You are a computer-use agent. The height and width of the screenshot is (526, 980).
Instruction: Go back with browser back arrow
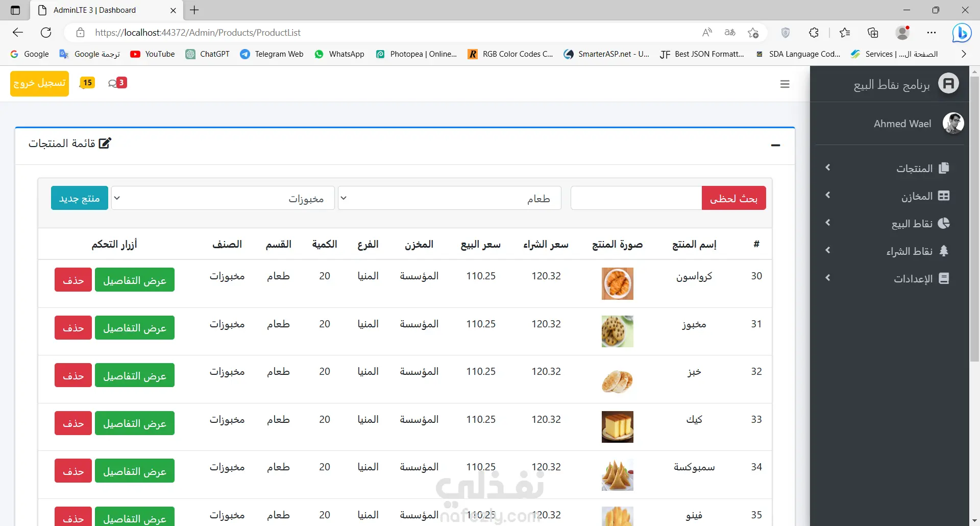18,33
